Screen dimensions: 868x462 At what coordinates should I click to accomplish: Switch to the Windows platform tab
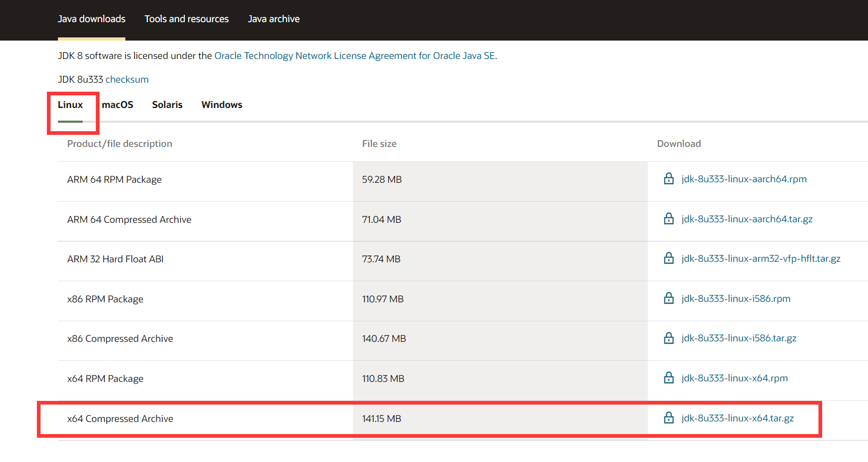pos(222,105)
